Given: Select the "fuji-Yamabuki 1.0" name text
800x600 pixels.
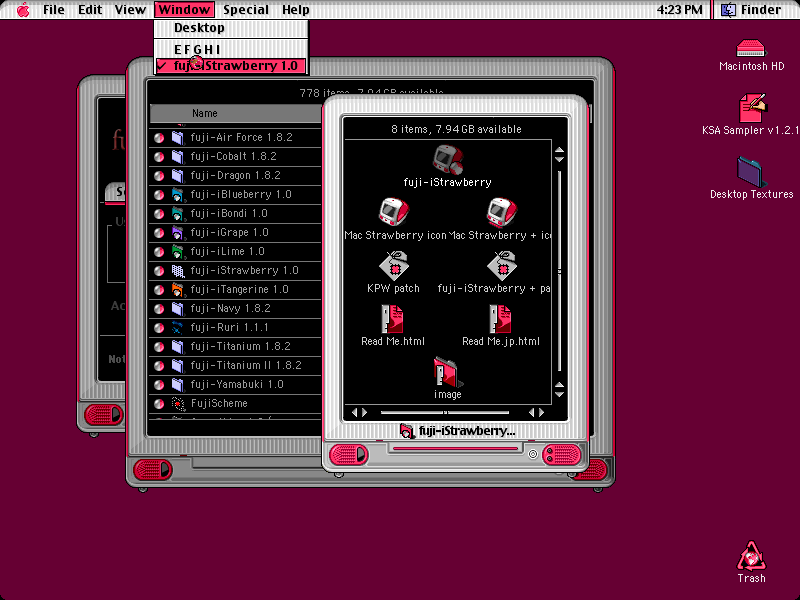Looking at the screenshot, I should click(x=237, y=385).
